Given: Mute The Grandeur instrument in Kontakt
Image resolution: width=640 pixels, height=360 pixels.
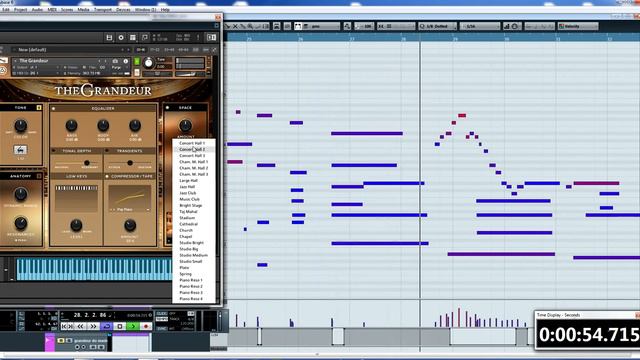Looking at the screenshot, I should (x=137, y=73).
